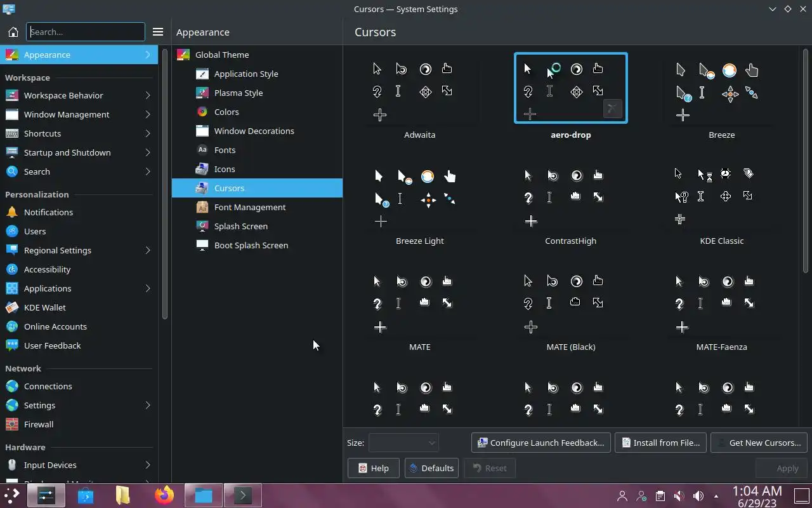Click the volume speaker tray icon

[x=698, y=496]
